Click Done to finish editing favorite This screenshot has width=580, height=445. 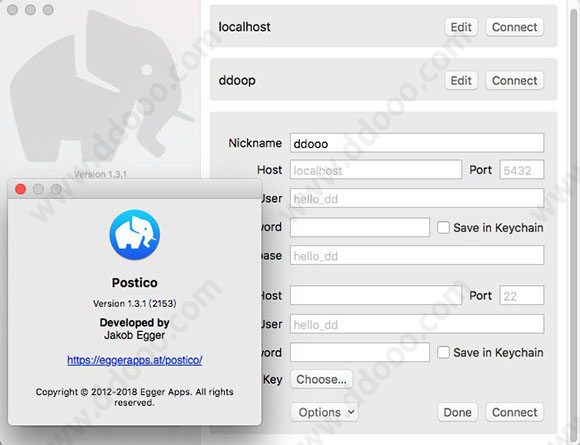[x=458, y=412]
